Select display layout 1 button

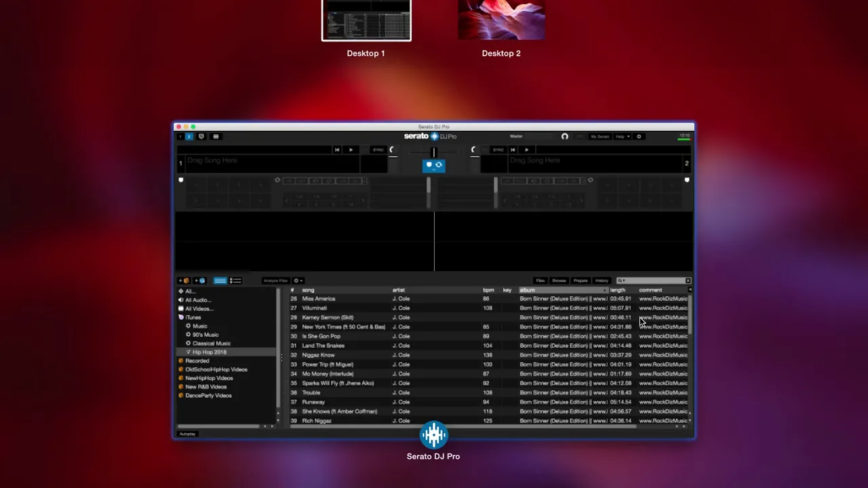(180, 136)
